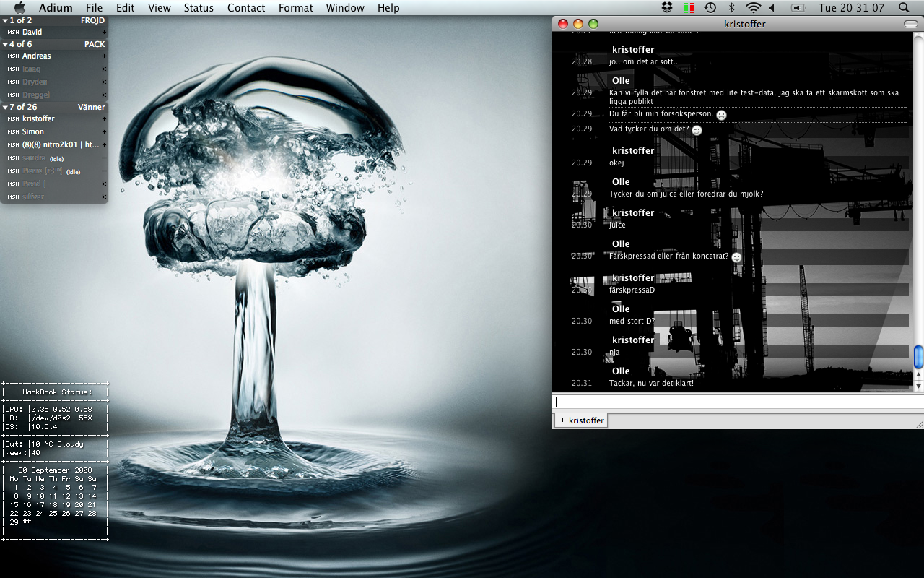Click the volume speaker icon
The width and height of the screenshot is (924, 578).
coord(772,8)
